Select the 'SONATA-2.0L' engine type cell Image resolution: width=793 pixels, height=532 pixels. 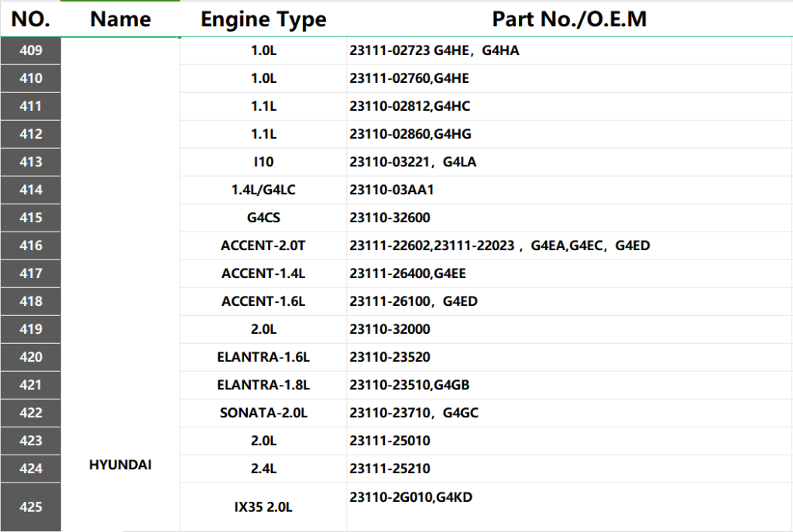click(x=263, y=412)
